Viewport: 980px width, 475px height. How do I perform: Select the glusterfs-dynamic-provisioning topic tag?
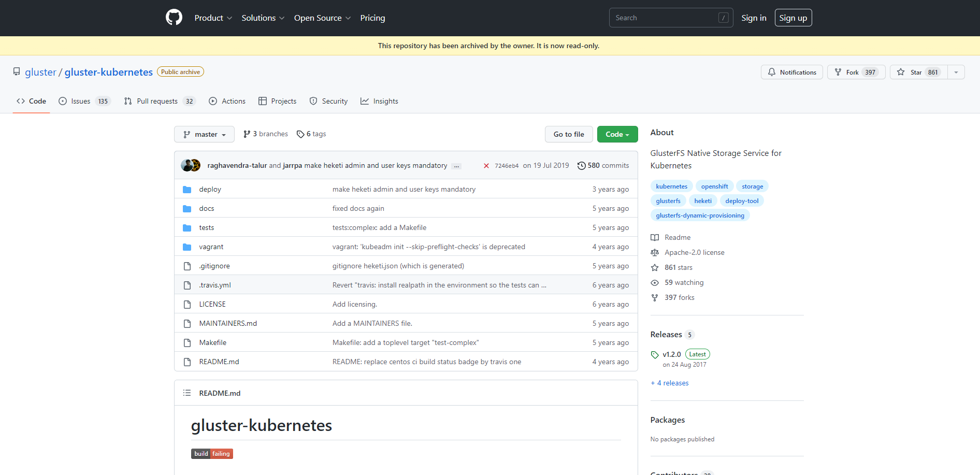pyautogui.click(x=700, y=215)
